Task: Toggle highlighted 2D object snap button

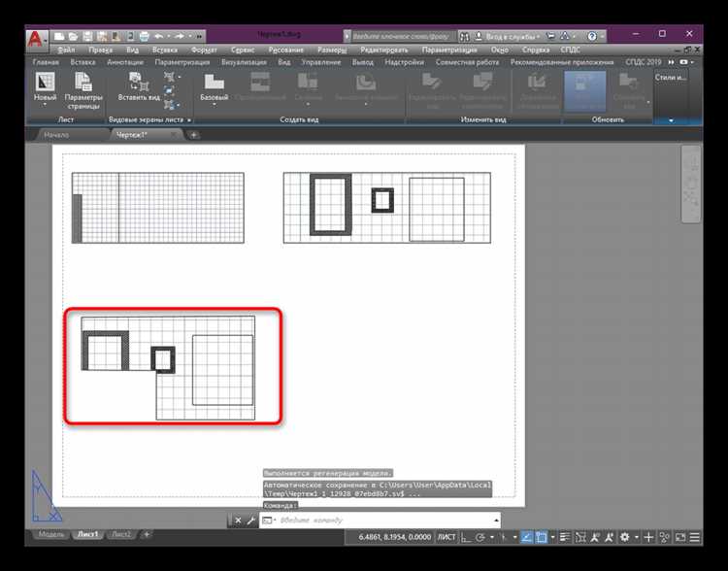Action: [x=541, y=538]
